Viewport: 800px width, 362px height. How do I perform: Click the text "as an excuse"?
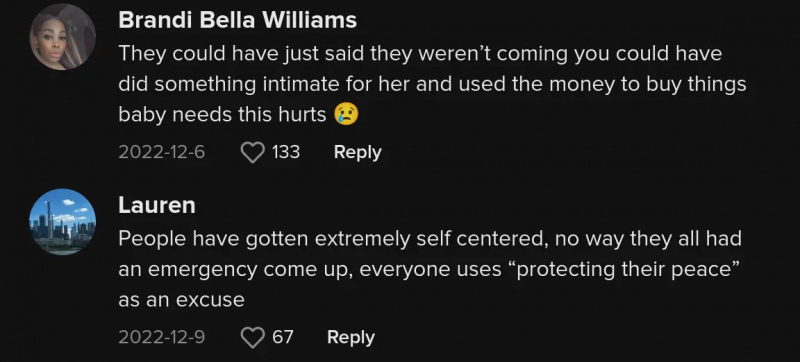181,300
